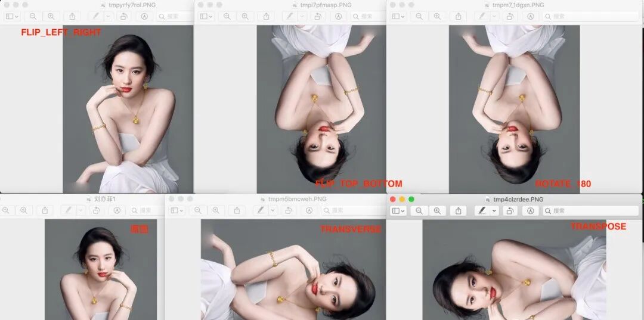
Task: Focus the search field in tmpi7pfmasp.PNG window
Action: click(x=368, y=17)
